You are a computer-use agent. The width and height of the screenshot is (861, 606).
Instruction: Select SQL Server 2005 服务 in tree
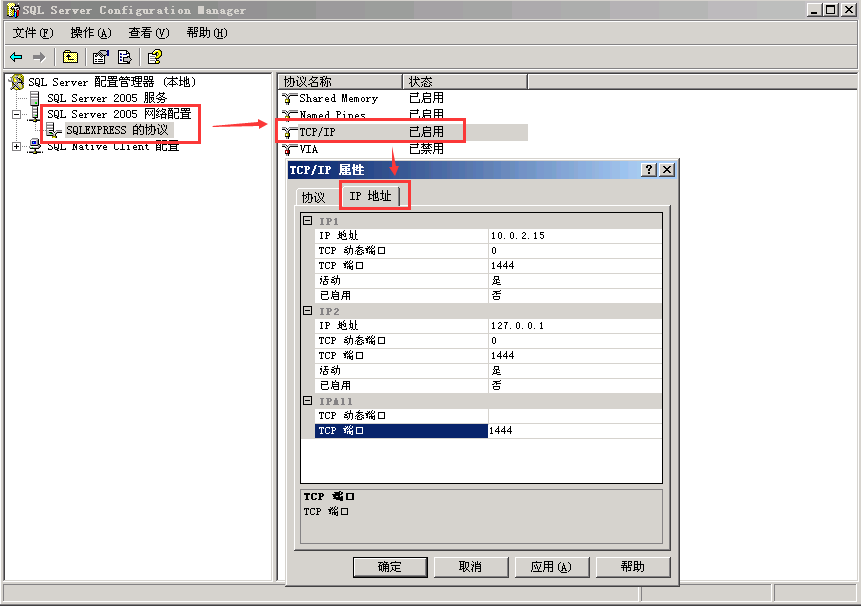click(107, 98)
